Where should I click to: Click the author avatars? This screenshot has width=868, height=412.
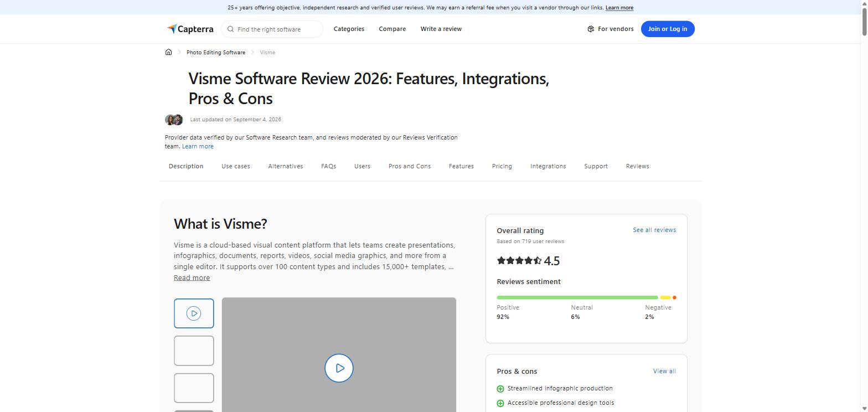point(174,120)
